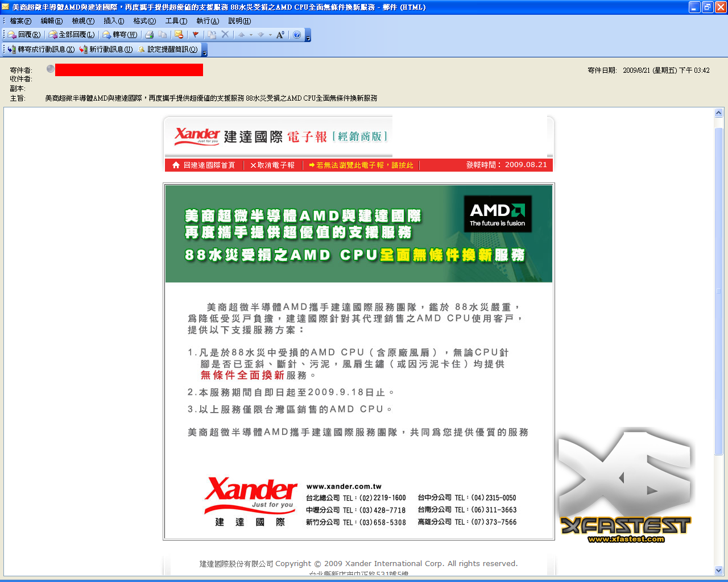Open the next item arrow dropdown
This screenshot has height=582, width=728.
coord(270,35)
